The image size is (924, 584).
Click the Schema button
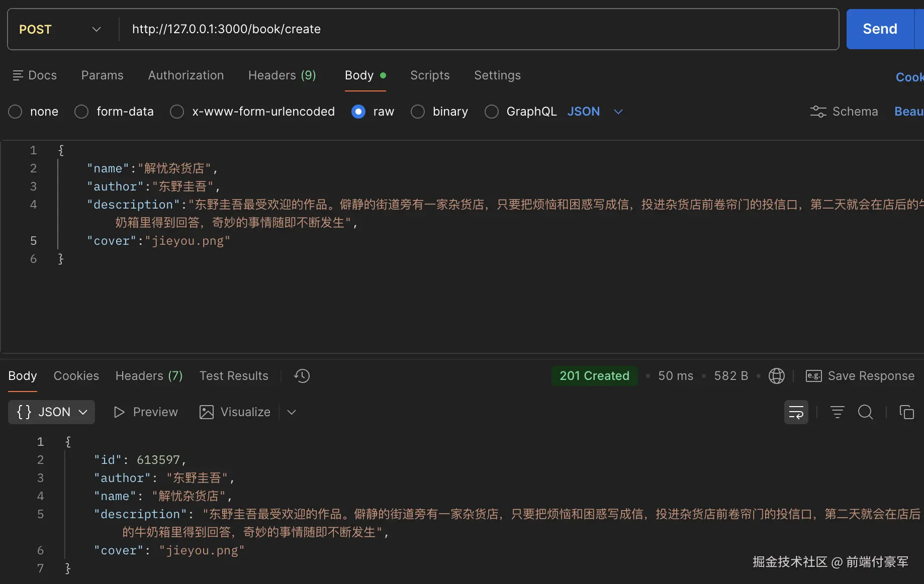(844, 112)
